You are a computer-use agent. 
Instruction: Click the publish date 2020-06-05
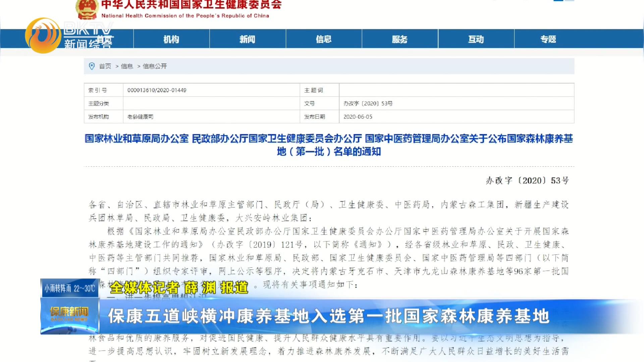[x=358, y=117]
